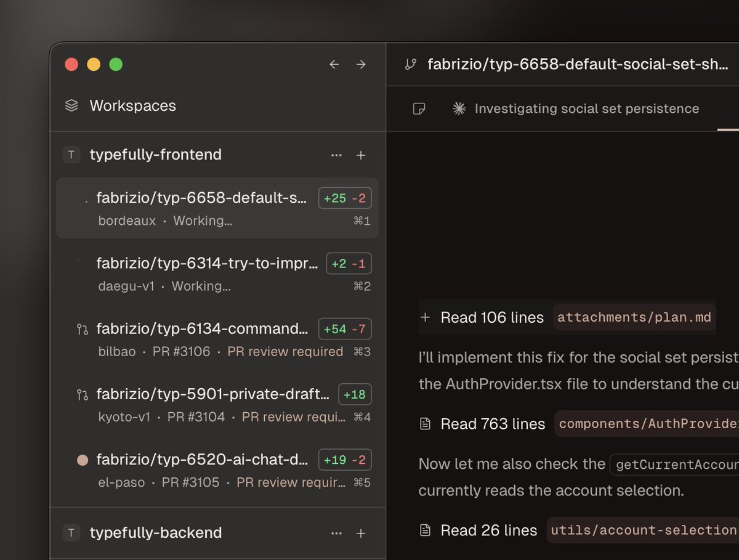Open typefully-backend more options menu
The height and width of the screenshot is (560, 739).
point(336,534)
